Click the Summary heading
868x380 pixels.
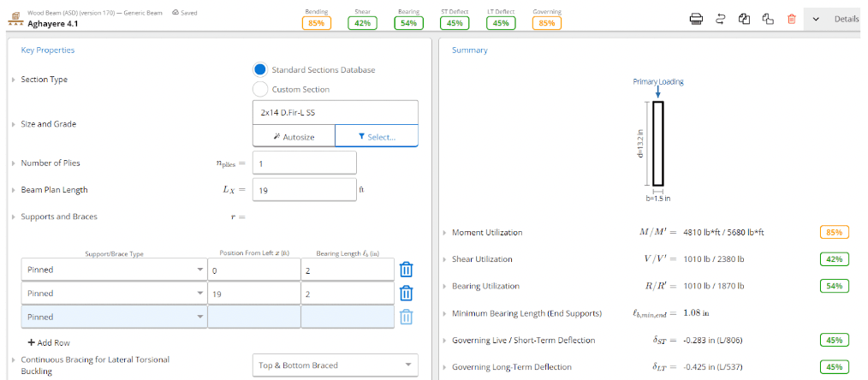point(470,50)
